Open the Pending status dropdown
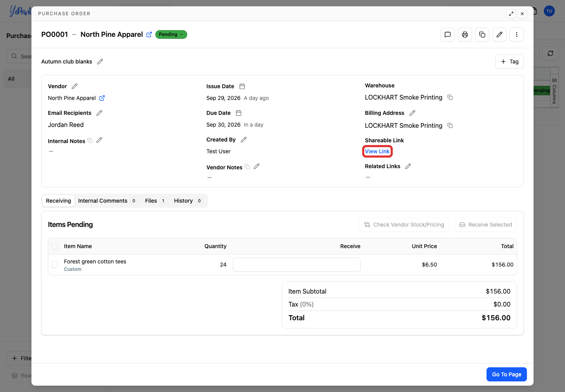Viewport: 565px width, 392px height. pyautogui.click(x=171, y=34)
